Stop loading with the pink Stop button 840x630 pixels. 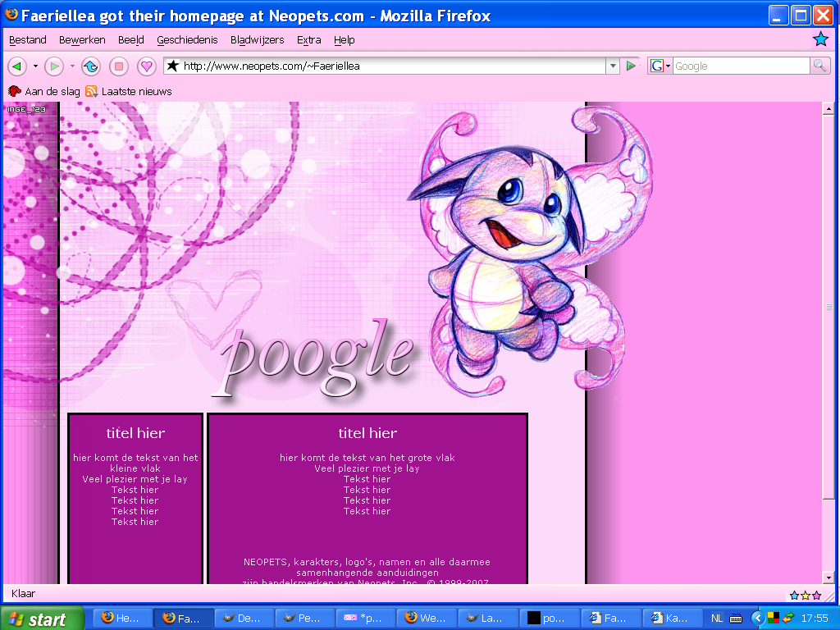(119, 66)
